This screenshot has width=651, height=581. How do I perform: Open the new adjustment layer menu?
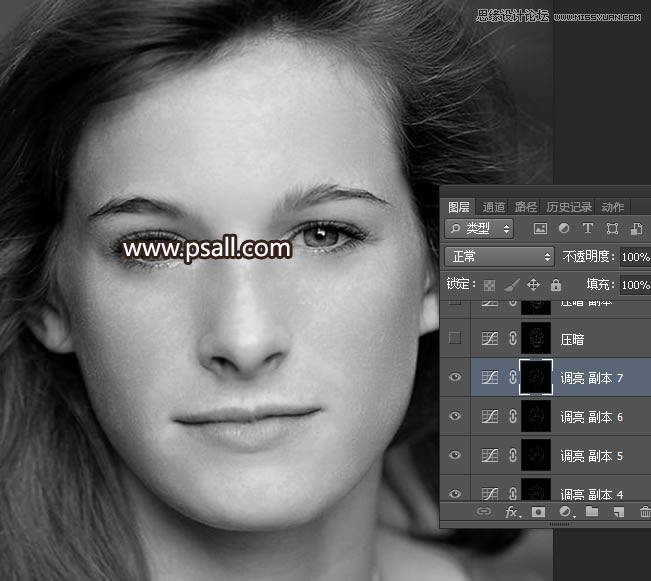(566, 512)
